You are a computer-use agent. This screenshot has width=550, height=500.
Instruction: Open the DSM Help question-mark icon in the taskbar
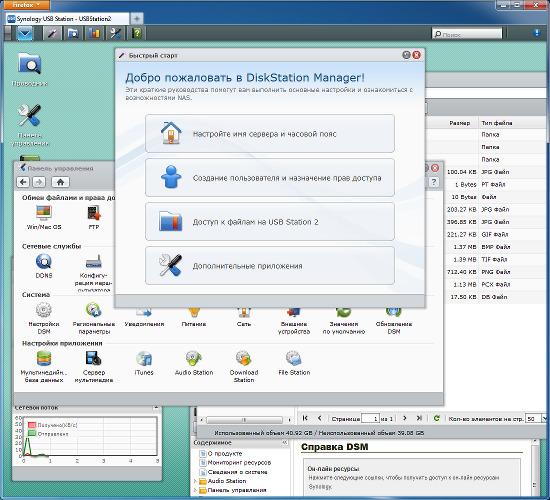click(x=136, y=33)
